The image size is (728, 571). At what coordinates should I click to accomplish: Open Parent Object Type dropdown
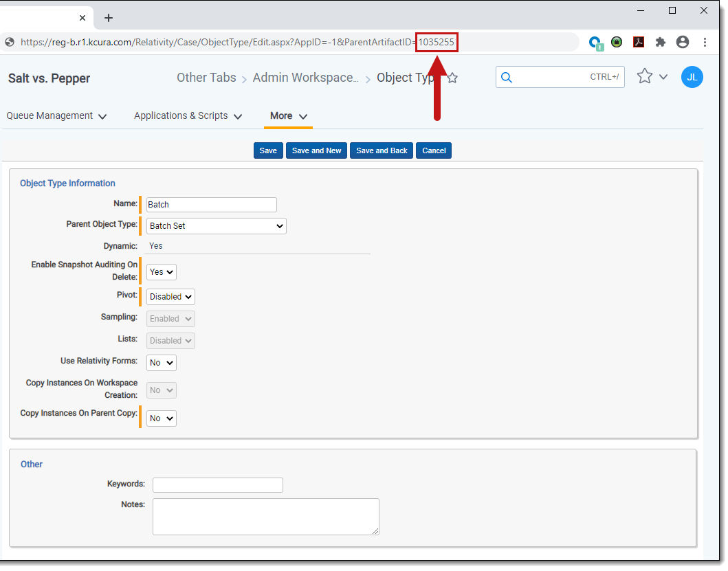(216, 226)
